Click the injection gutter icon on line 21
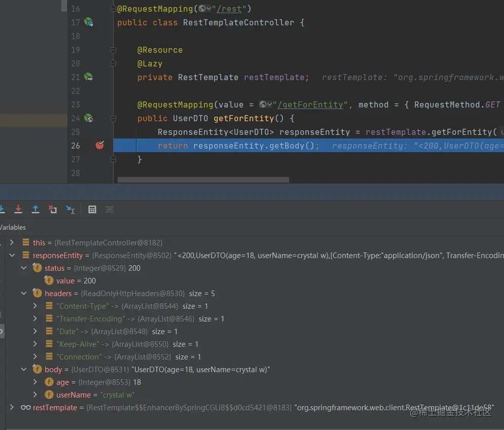 point(89,77)
